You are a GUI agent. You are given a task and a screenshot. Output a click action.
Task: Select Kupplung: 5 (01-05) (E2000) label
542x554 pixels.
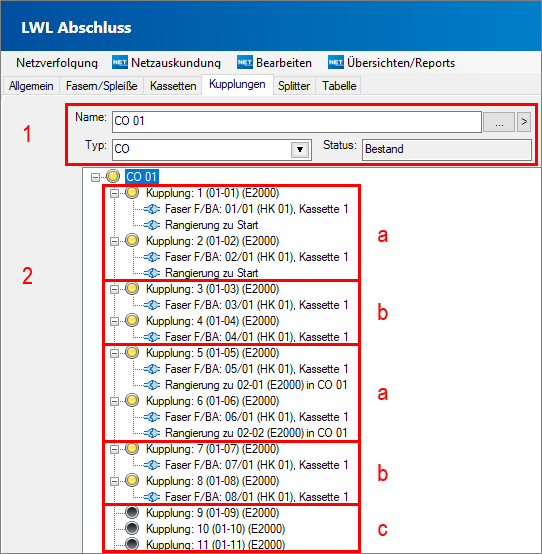213,353
